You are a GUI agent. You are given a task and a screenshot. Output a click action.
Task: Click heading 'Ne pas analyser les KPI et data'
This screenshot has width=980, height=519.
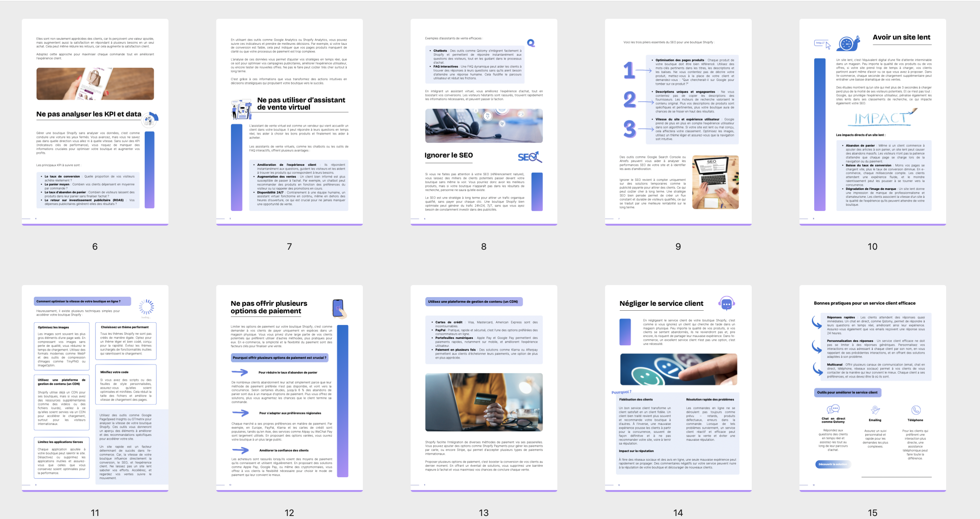(89, 114)
